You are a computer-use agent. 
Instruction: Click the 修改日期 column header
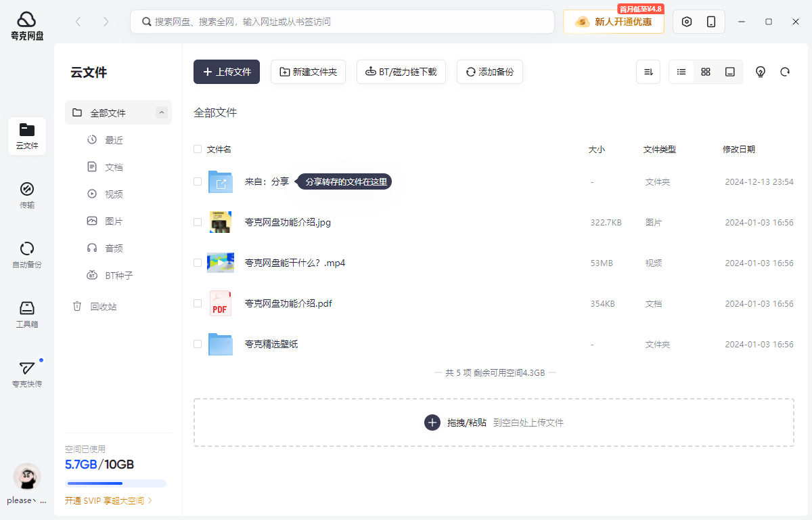(x=739, y=149)
